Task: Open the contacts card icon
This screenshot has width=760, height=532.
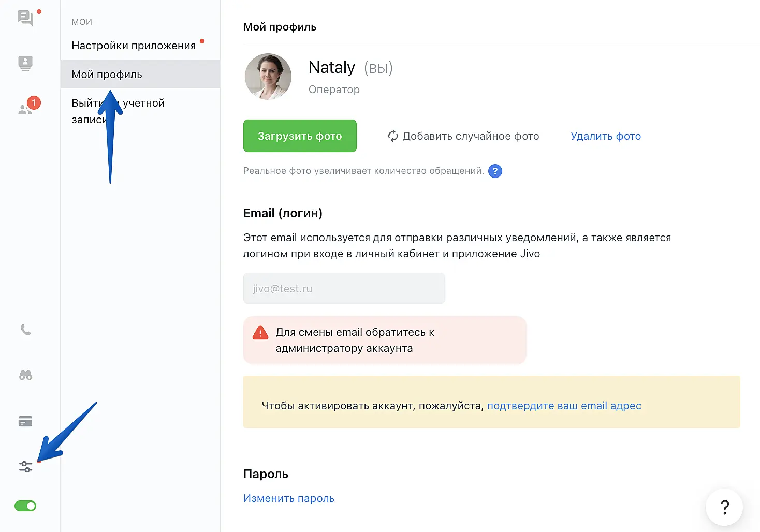Action: (25, 63)
